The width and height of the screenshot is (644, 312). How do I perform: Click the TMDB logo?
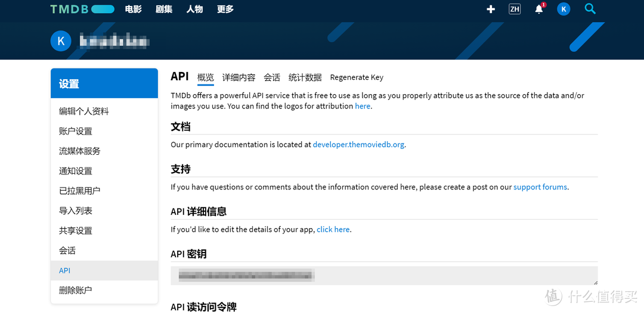82,10
